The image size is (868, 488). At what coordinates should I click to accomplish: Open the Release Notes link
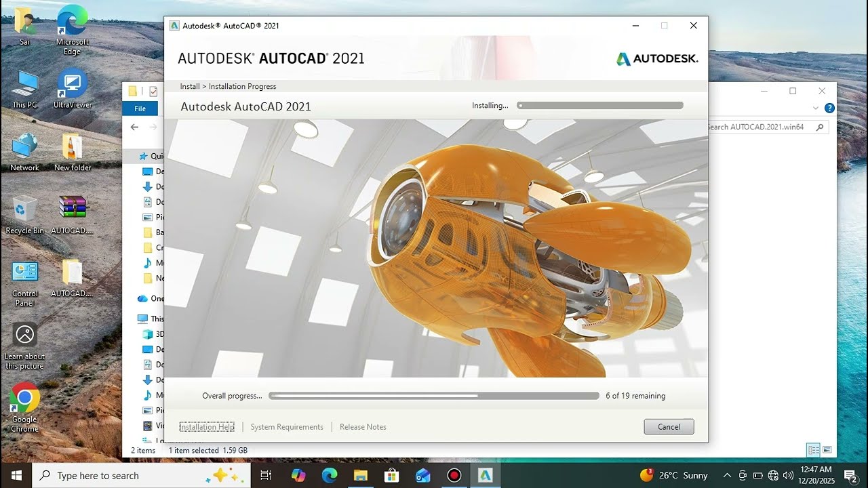[x=363, y=427]
